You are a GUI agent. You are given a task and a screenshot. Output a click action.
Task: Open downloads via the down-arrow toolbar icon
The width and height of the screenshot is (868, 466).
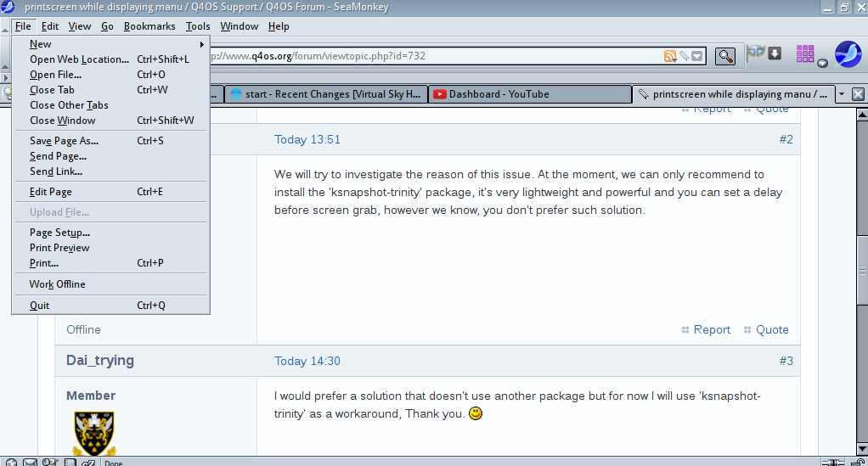pyautogui.click(x=775, y=53)
